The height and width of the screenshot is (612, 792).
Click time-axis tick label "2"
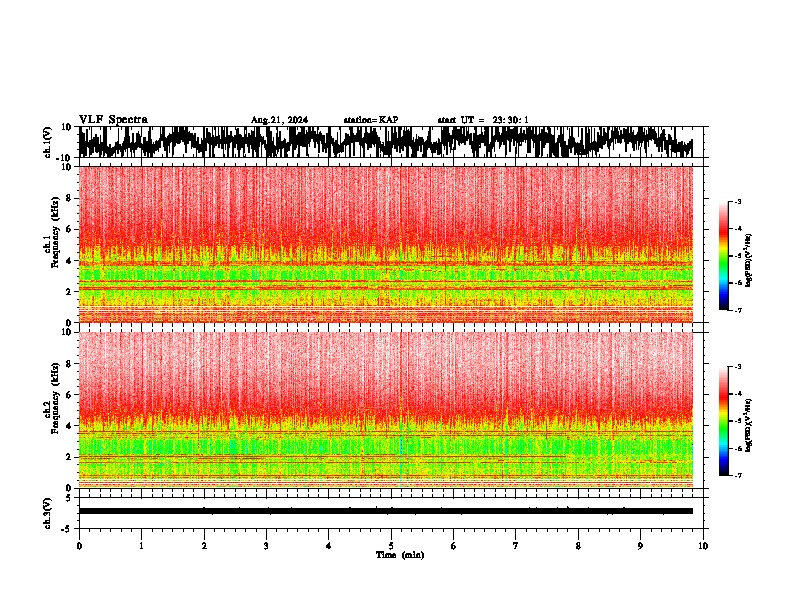click(204, 546)
